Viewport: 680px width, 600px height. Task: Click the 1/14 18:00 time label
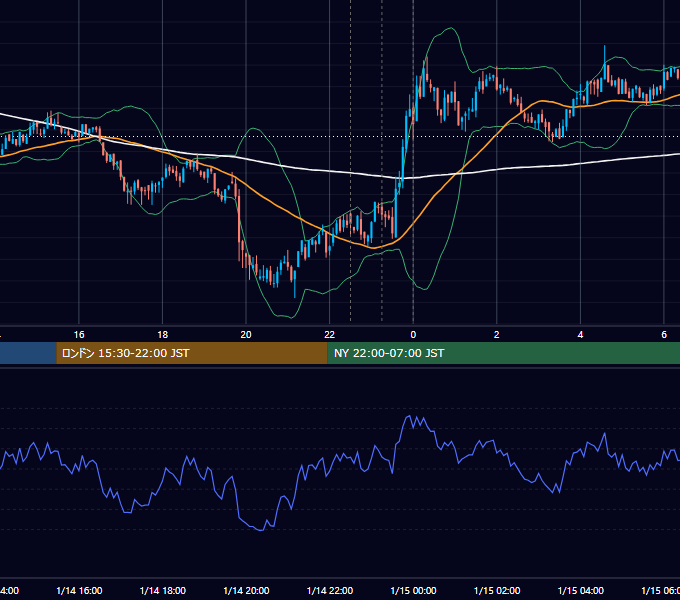[163, 590]
